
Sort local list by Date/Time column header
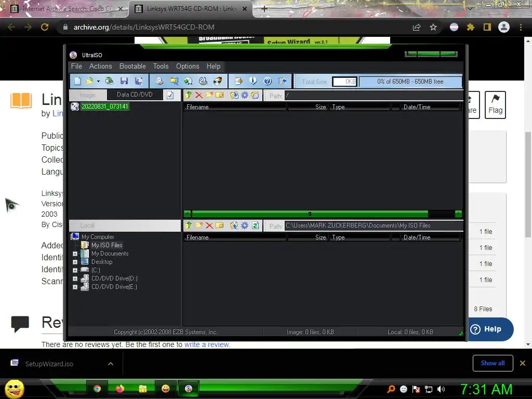[x=430, y=237]
